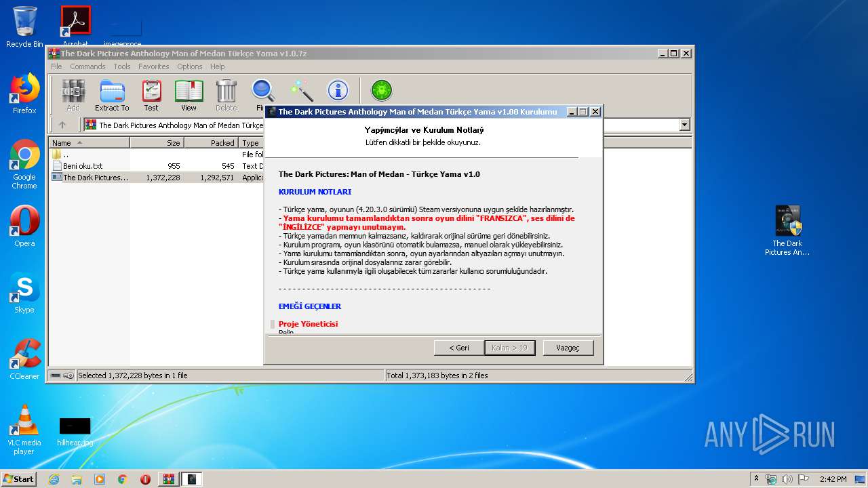The image size is (868, 488).
Task: Click the network tray icon
Action: (771, 479)
